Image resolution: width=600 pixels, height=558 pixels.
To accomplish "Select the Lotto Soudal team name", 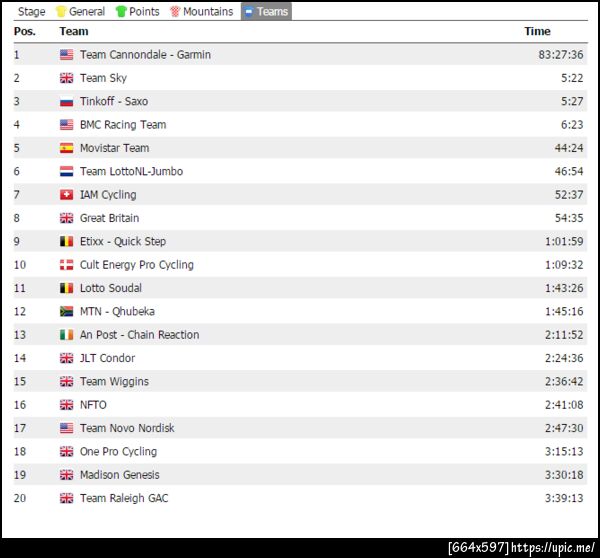I will coord(111,288).
